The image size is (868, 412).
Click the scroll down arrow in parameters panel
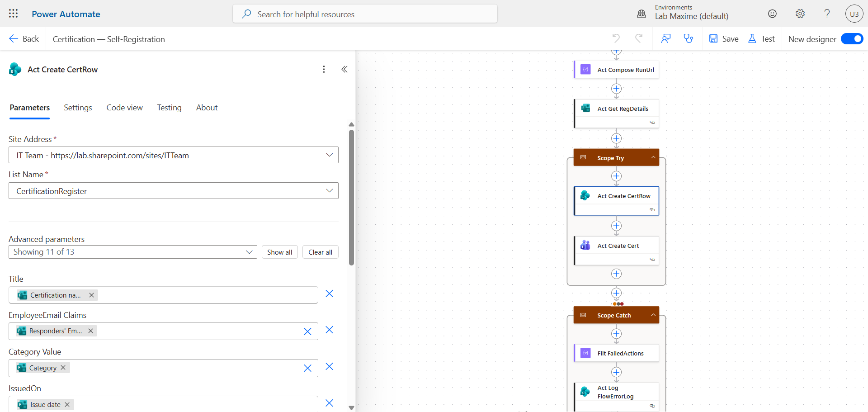tap(351, 407)
